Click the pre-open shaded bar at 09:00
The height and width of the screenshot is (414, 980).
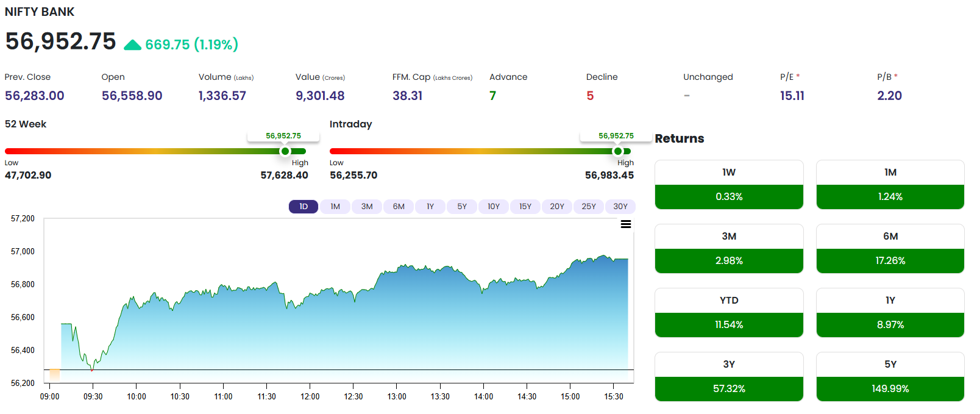click(55, 375)
